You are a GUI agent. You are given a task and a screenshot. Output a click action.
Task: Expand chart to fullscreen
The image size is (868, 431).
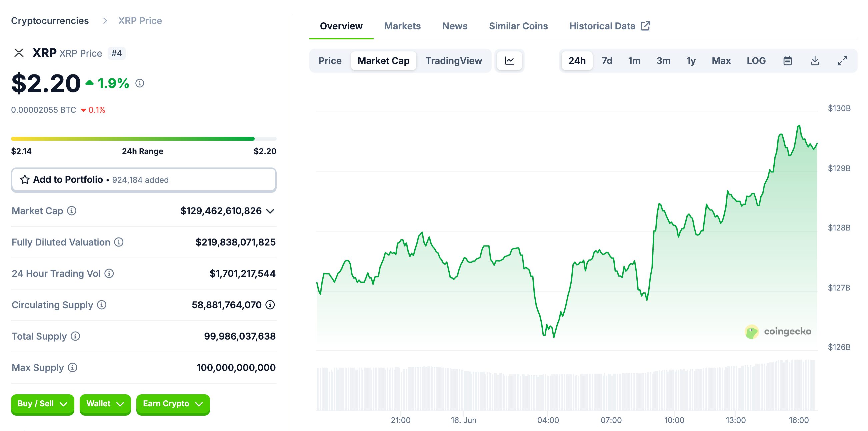(842, 61)
